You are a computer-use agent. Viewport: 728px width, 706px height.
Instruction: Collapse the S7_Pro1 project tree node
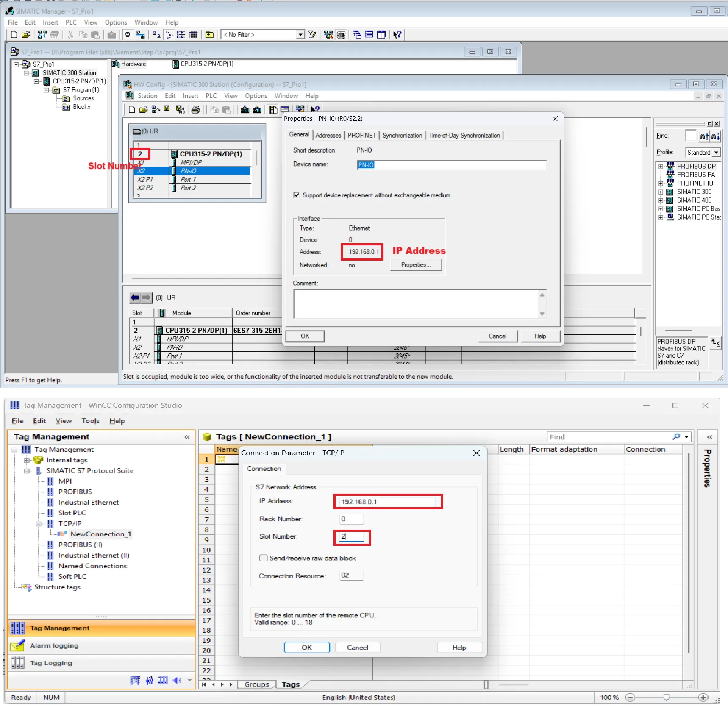[16, 64]
